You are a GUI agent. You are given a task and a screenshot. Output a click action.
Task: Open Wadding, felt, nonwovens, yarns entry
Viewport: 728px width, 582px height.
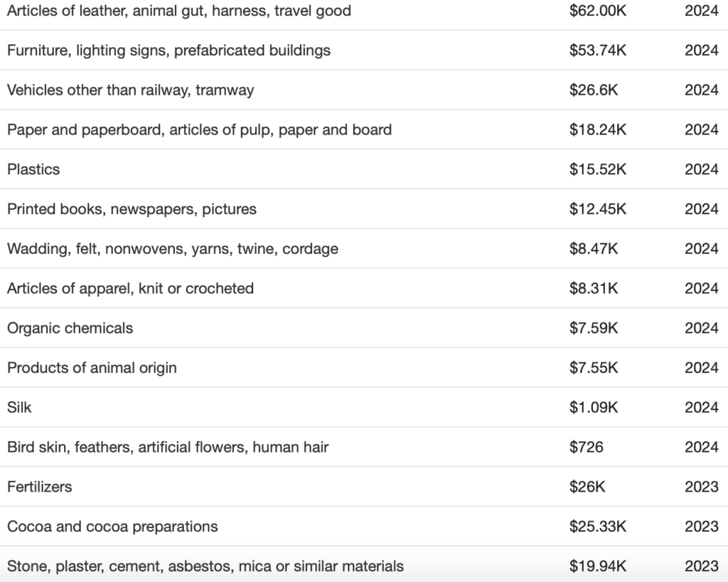point(172,249)
